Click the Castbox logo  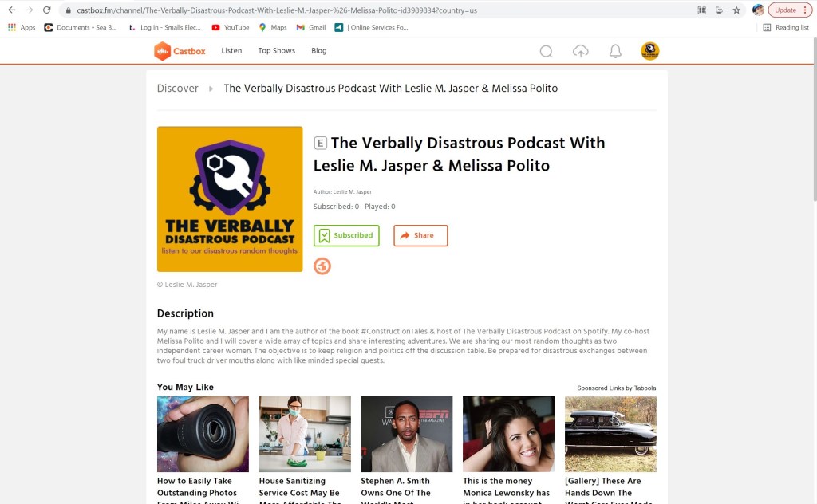point(180,51)
